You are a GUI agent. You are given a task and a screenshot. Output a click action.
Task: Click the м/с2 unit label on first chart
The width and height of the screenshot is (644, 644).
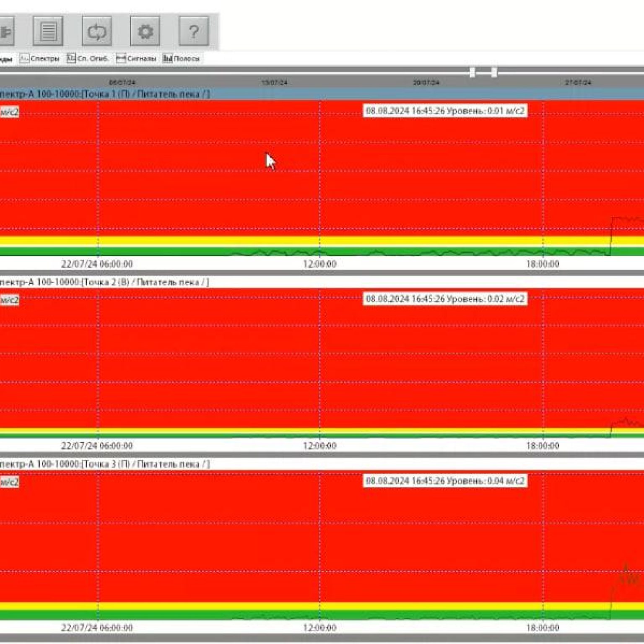pos(9,112)
